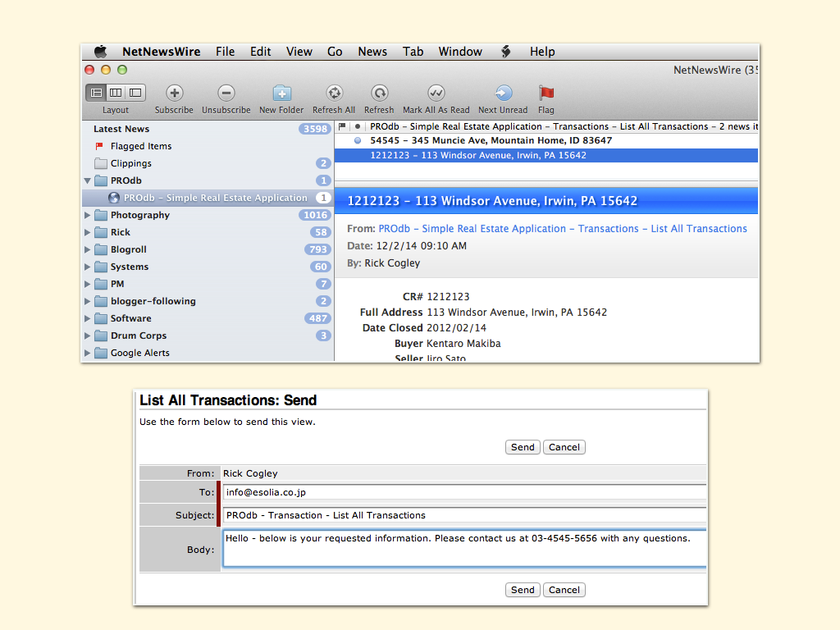The width and height of the screenshot is (840, 630).
Task: Flag the selected news item
Action: (x=546, y=94)
